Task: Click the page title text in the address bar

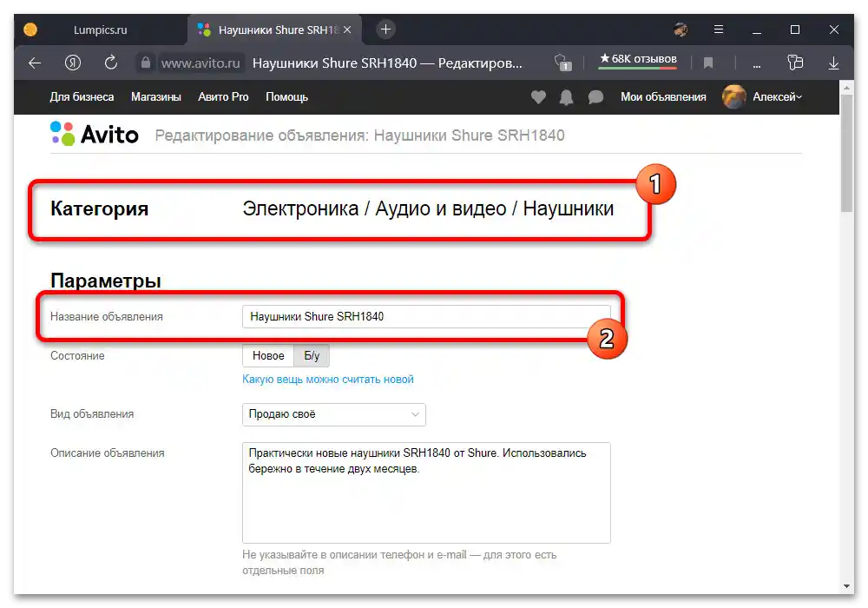Action: 387,63
